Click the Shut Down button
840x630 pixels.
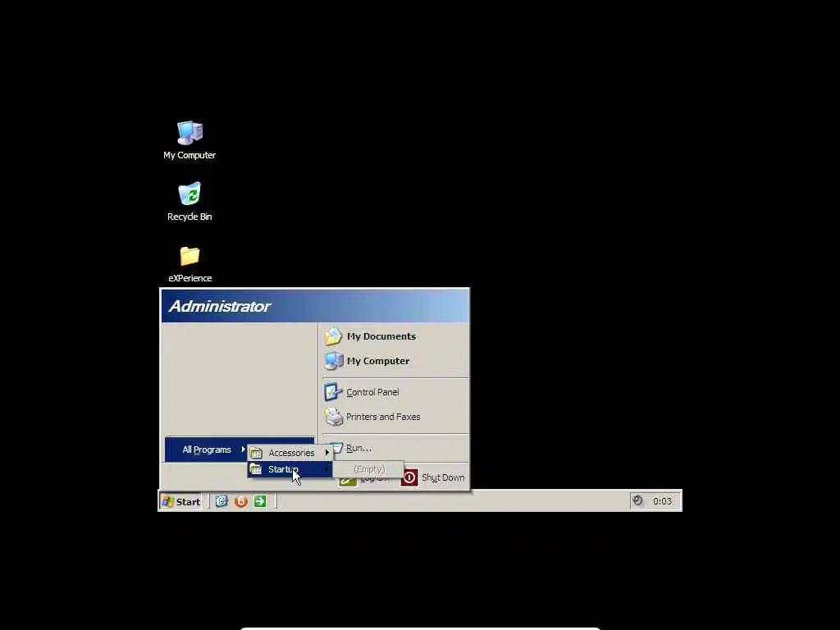[x=433, y=477]
